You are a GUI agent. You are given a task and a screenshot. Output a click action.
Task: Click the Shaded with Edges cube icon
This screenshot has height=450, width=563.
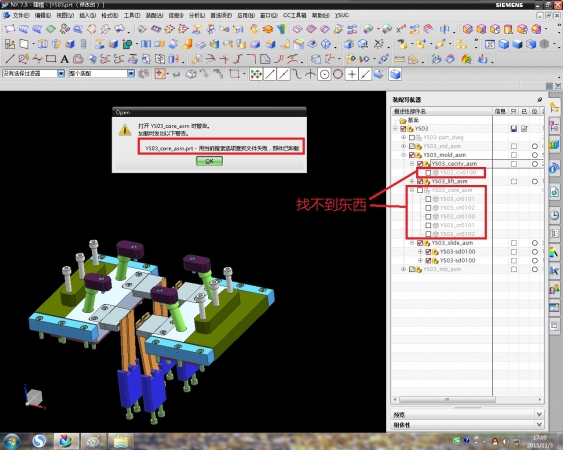(503, 44)
